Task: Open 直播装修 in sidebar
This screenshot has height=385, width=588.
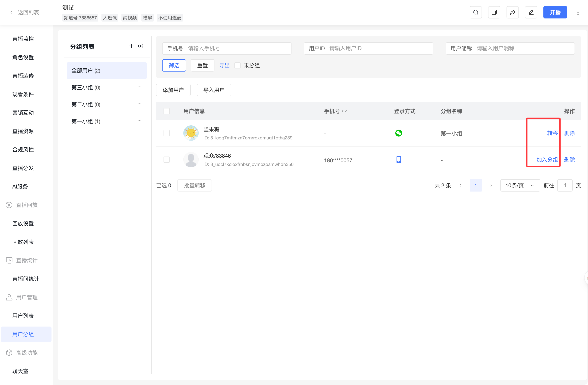Action: coord(23,76)
